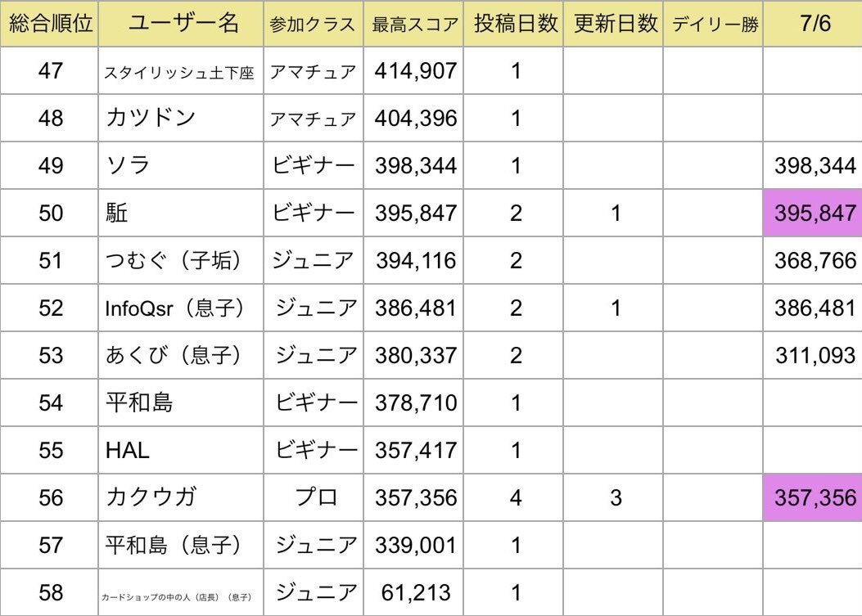The height and width of the screenshot is (616, 862).
Task: Click the デイリー勝 column header
Action: point(714,24)
